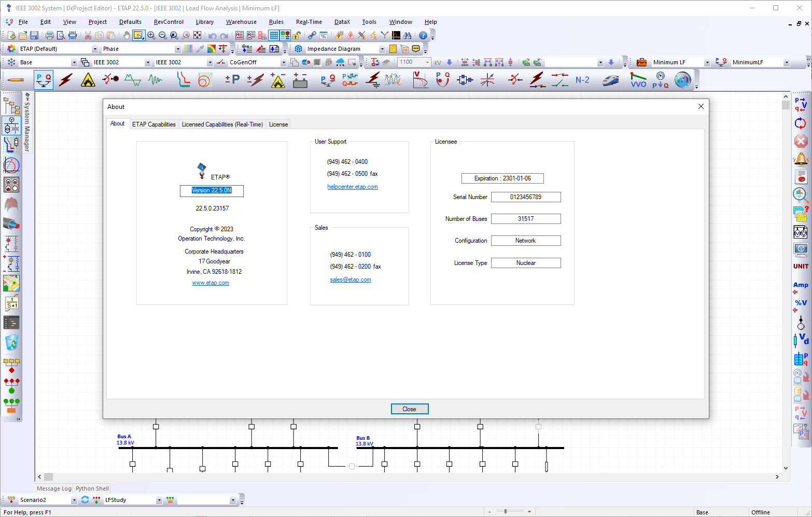Click the Zoom In magnifier icon

[x=151, y=35]
